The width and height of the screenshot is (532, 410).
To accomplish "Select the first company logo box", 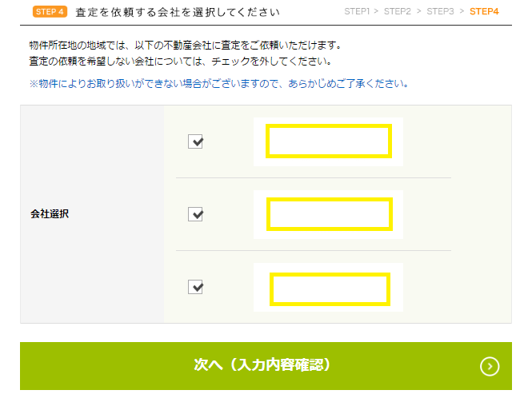I will coord(329,141).
